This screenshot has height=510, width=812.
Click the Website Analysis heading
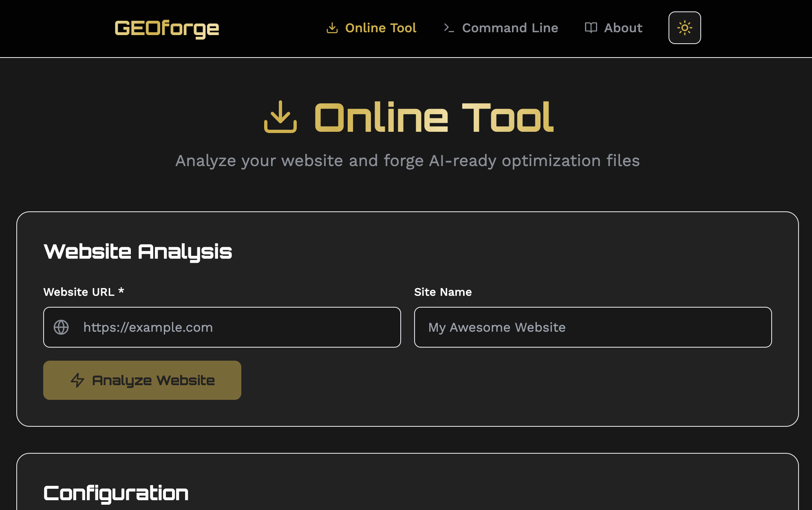click(138, 252)
